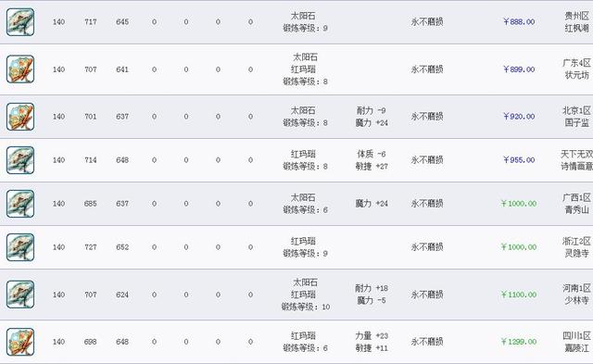593x364 pixels.
Task: Click 永不磨损 in the ¥955.00 row
Action: (x=427, y=160)
